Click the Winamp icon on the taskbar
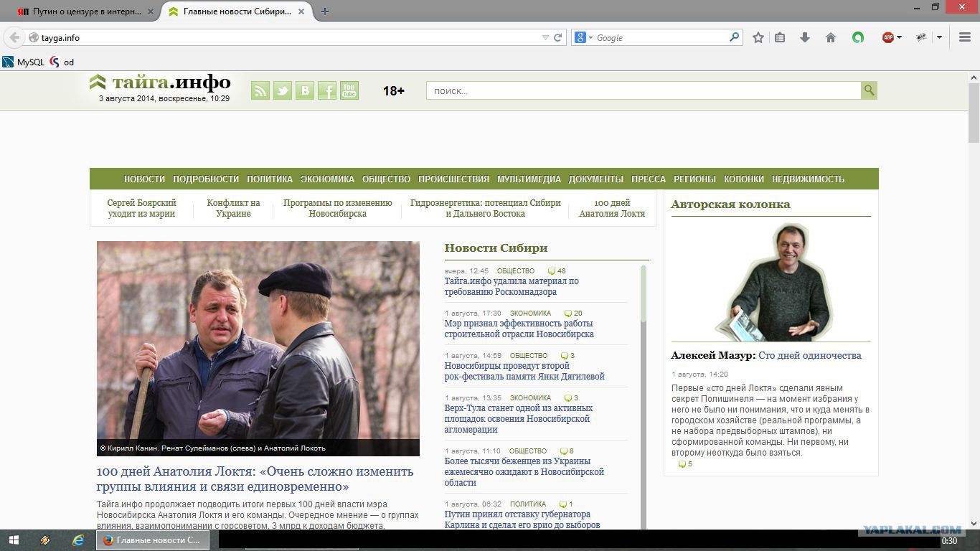The width and height of the screenshot is (980, 551). tap(45, 540)
